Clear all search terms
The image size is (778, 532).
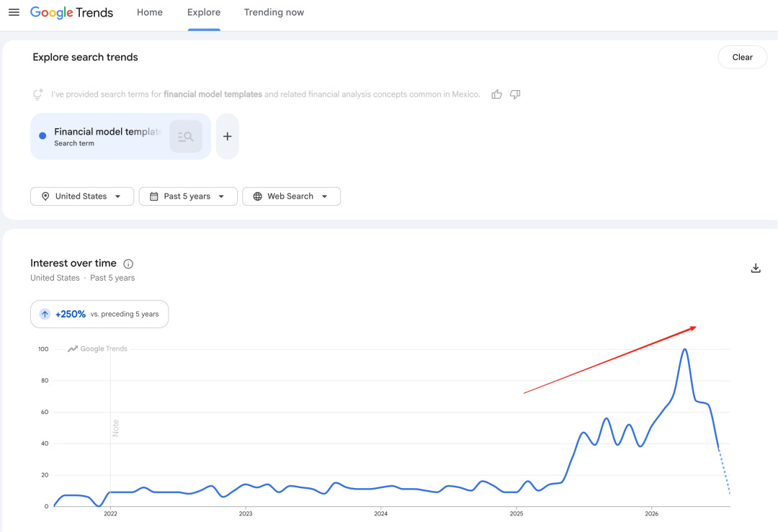742,57
